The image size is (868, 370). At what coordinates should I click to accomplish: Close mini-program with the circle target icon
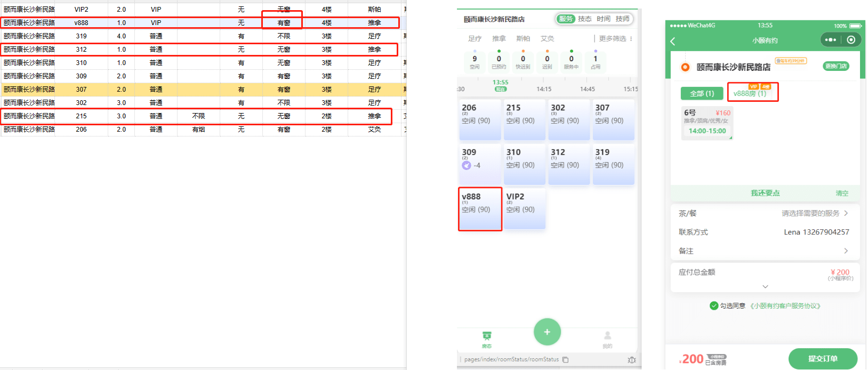[851, 40]
